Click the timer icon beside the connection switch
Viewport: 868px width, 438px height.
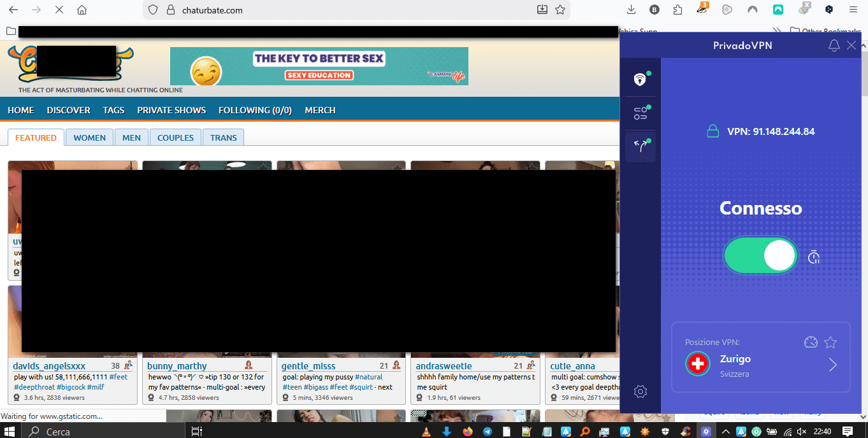(813, 257)
